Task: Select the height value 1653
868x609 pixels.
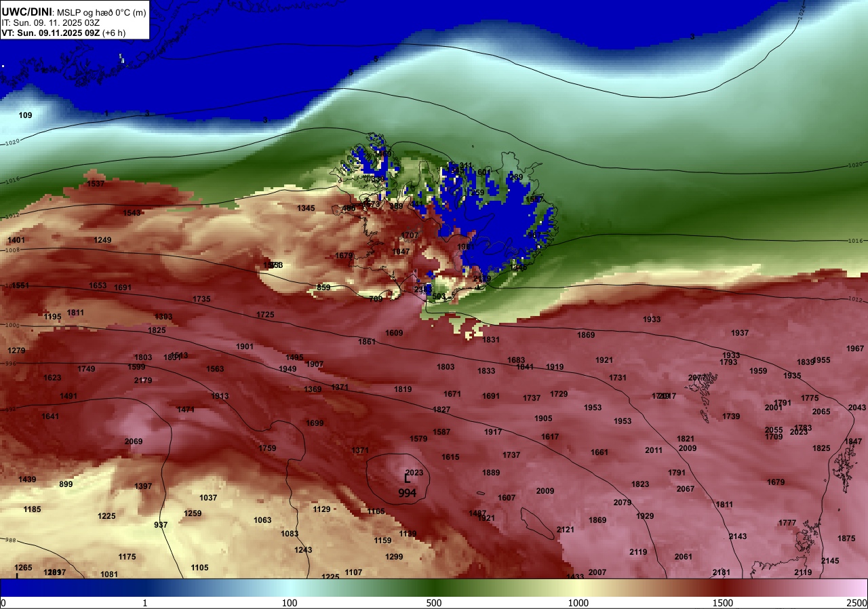Action: click(98, 286)
